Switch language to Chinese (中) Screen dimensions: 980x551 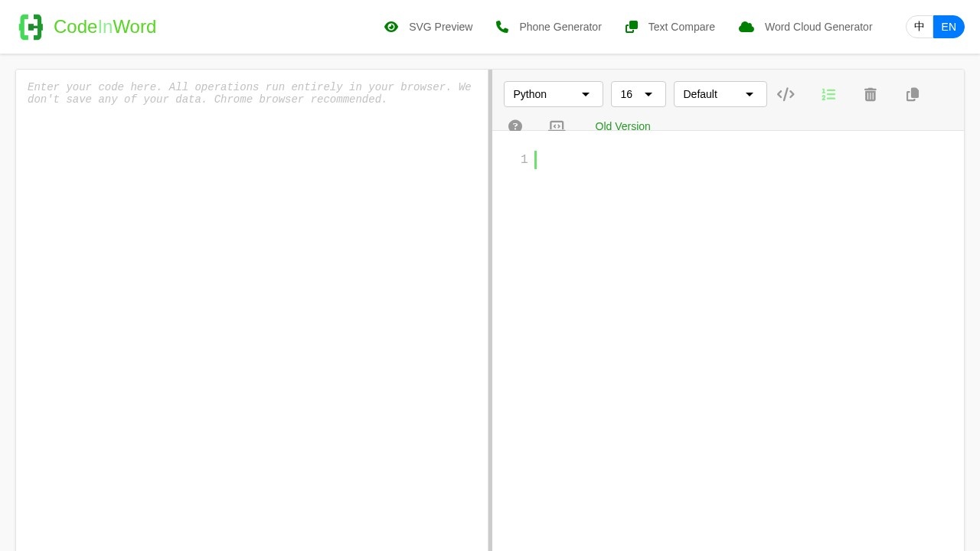pos(920,27)
